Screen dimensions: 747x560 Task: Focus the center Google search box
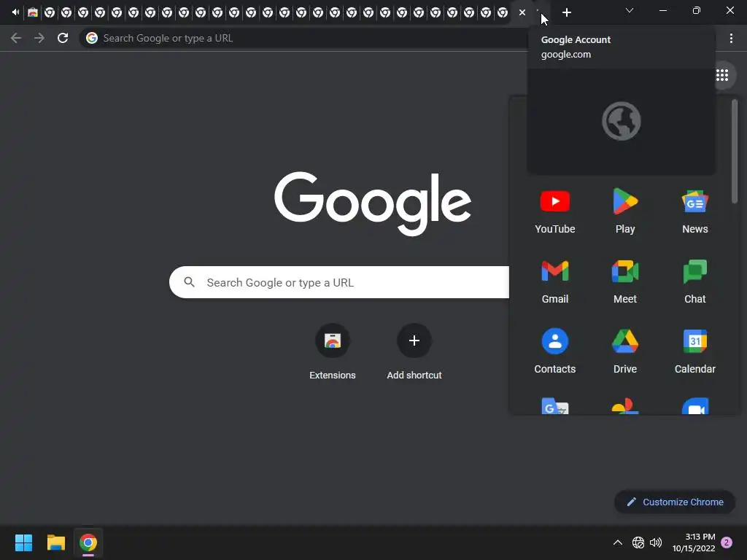[x=339, y=282]
